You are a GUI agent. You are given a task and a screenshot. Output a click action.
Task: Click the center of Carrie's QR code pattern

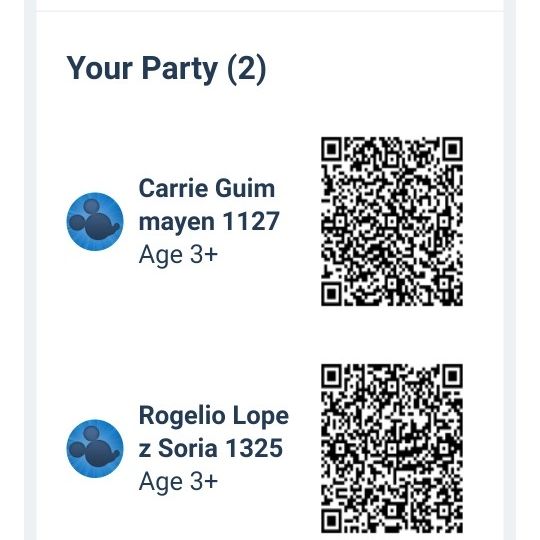click(392, 221)
